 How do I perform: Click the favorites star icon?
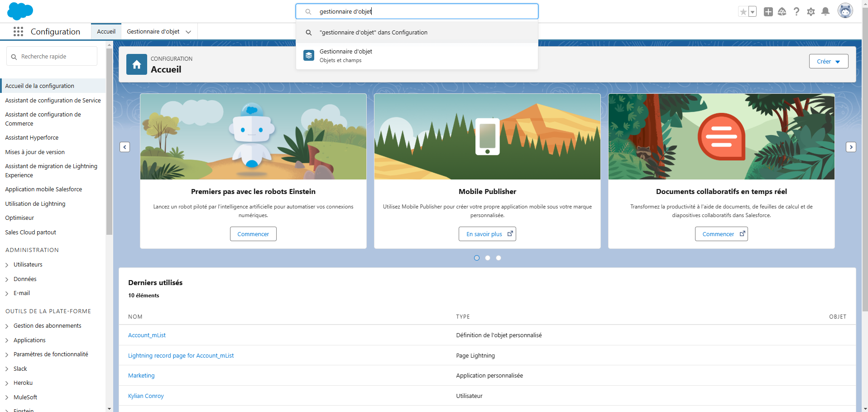click(x=743, y=12)
